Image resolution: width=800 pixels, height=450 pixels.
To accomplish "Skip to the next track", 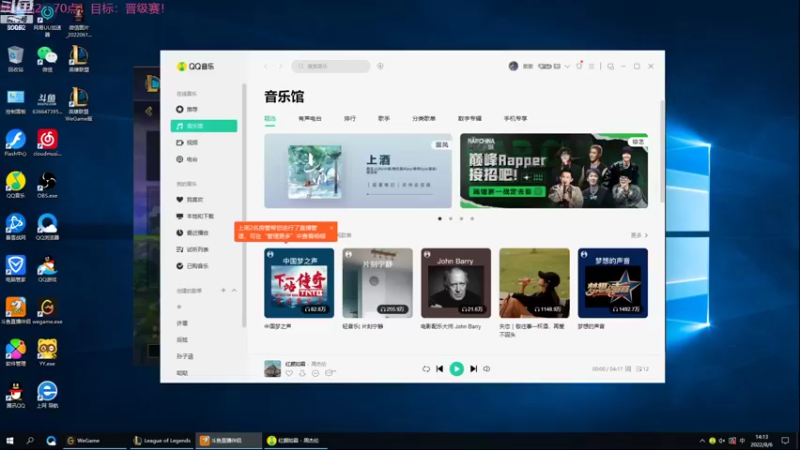I will [x=473, y=369].
